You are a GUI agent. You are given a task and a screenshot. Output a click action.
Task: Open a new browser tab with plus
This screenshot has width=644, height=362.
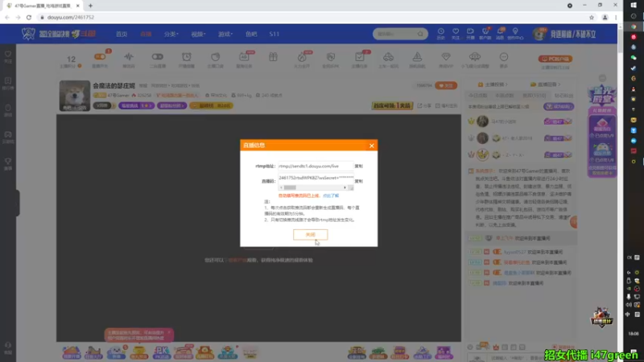[90, 6]
